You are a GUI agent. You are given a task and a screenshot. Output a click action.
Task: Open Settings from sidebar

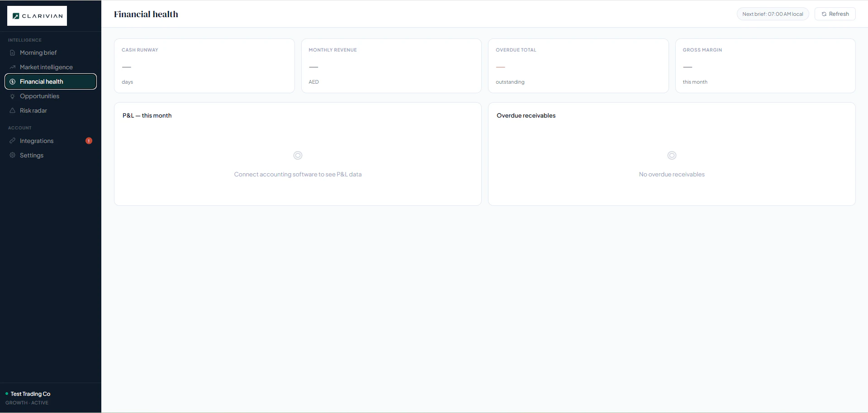coord(51,156)
